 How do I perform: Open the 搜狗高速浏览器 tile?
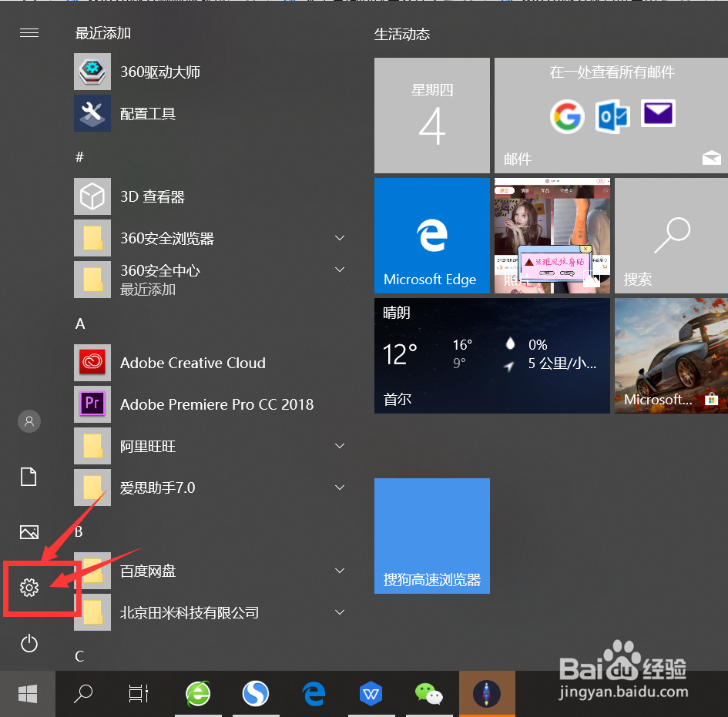pyautogui.click(x=431, y=535)
